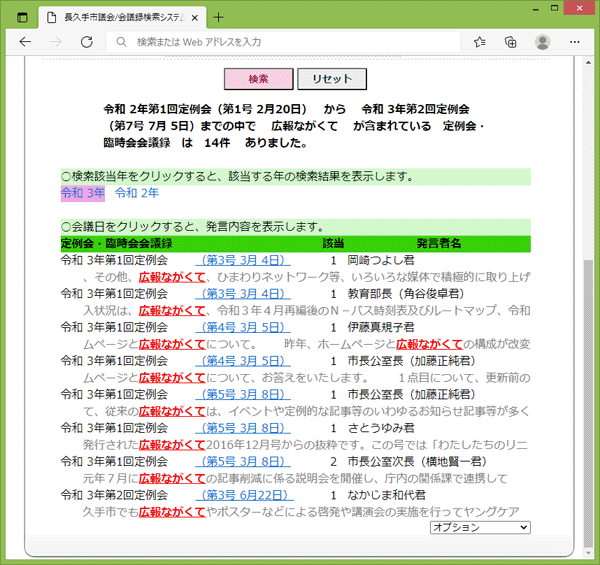Open 第4号 3月5日 link for 伊藤真規子君

click(x=243, y=328)
